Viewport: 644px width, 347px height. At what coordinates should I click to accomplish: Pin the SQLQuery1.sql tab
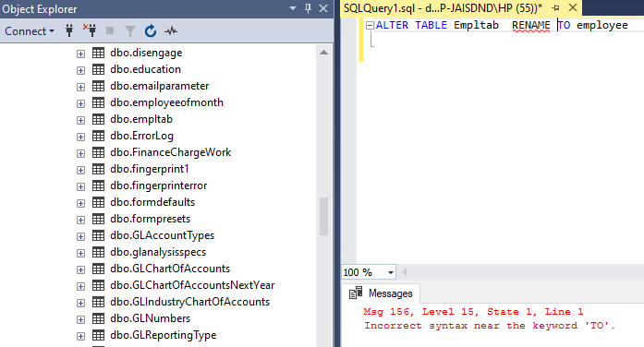555,7
